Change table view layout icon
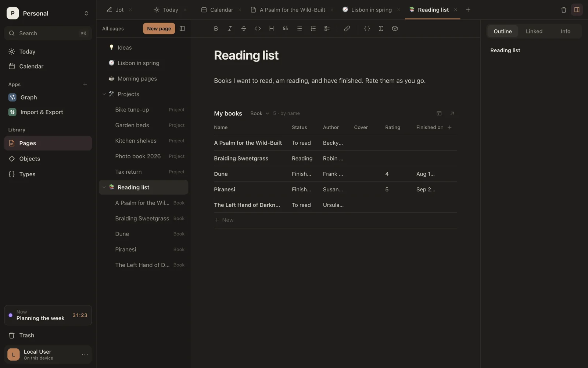Image resolution: width=588 pixels, height=368 pixels. point(439,113)
